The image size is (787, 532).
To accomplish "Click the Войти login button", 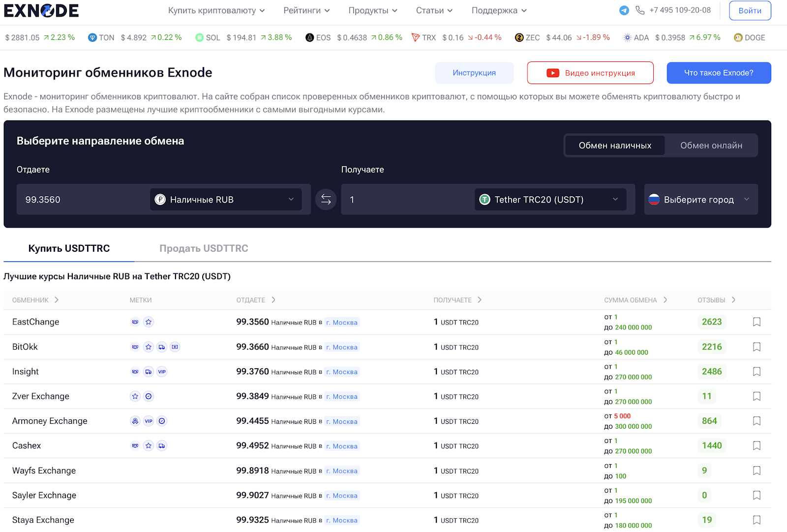I will pyautogui.click(x=750, y=10).
